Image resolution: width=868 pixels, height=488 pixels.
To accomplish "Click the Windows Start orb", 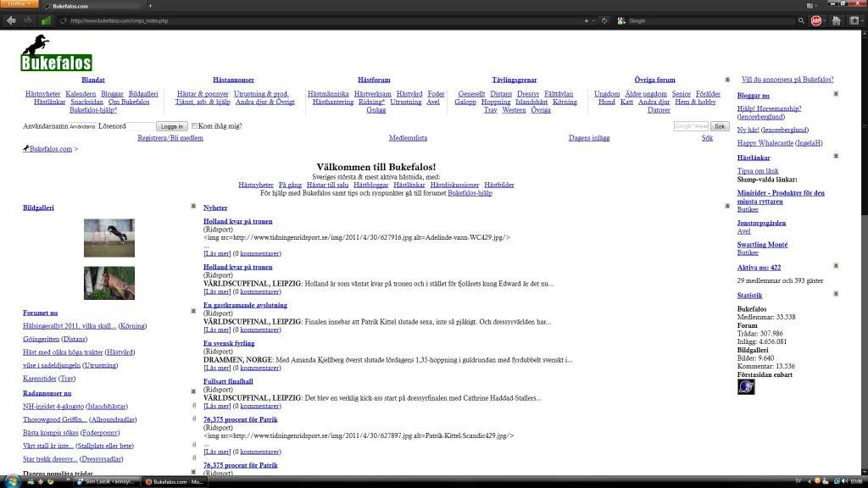I will (10, 481).
